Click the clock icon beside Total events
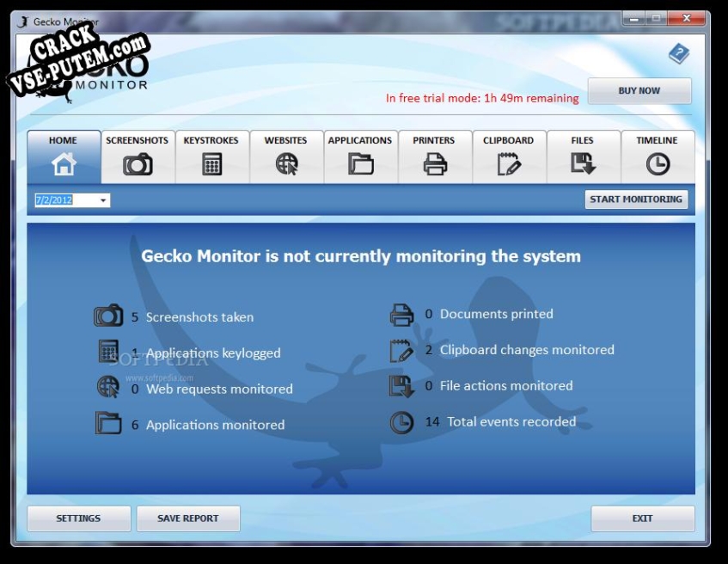This screenshot has width=728, height=564. point(401,422)
